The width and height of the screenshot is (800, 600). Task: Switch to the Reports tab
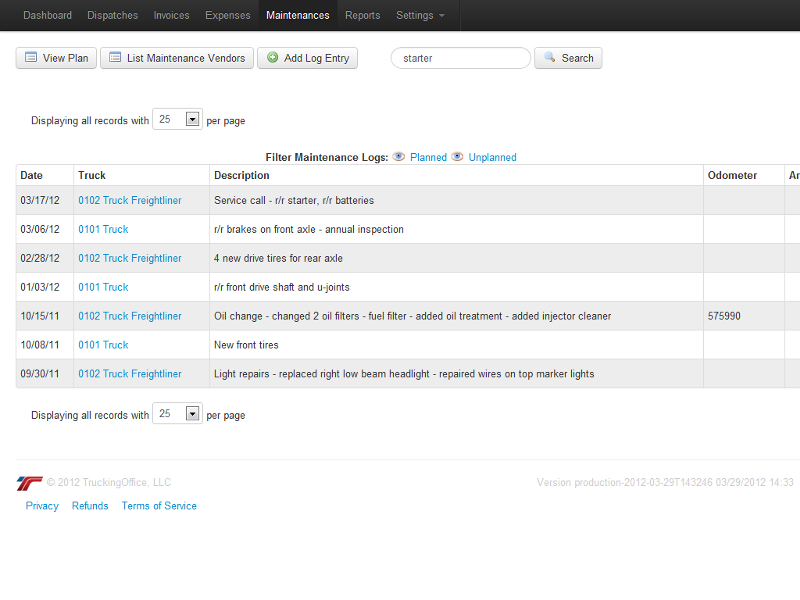362,15
